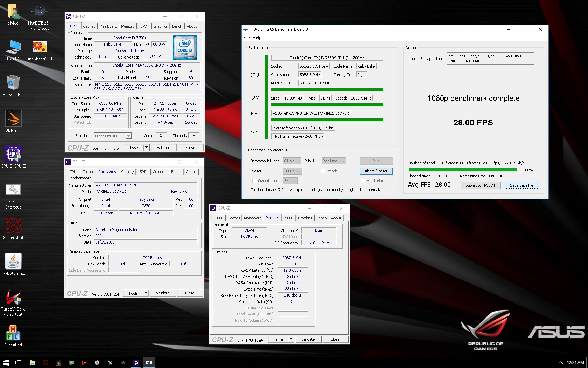Open Processor #1 selection dropdown

112,136
